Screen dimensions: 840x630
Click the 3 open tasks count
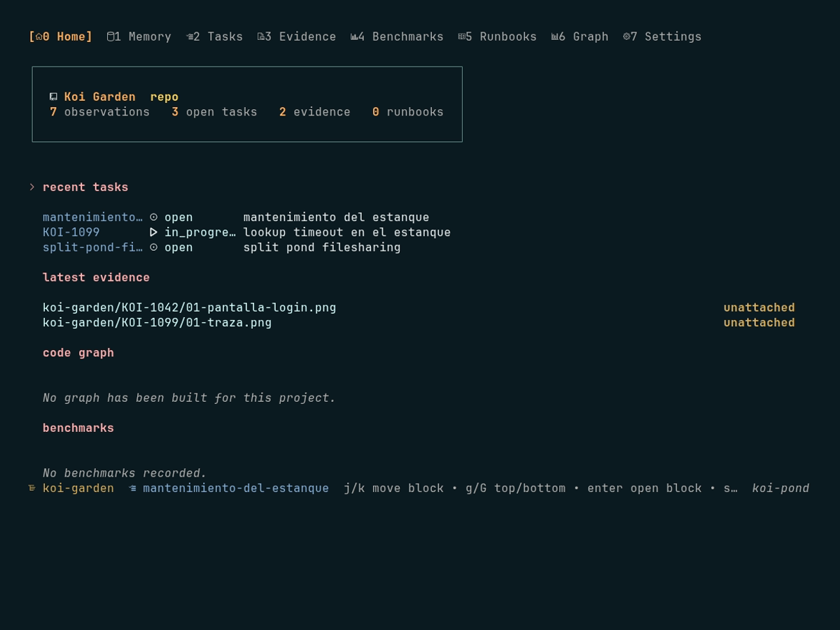(214, 112)
